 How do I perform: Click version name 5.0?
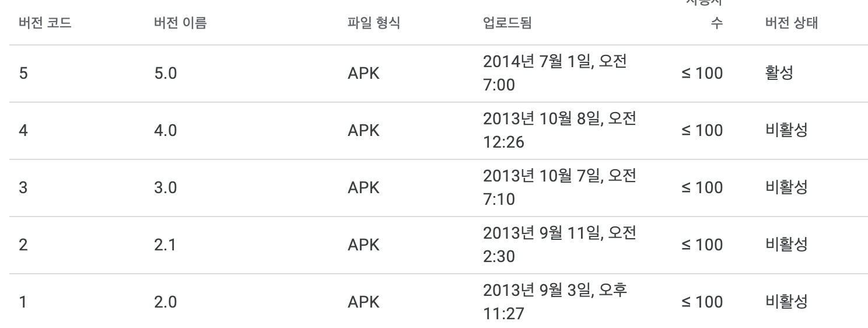(165, 74)
